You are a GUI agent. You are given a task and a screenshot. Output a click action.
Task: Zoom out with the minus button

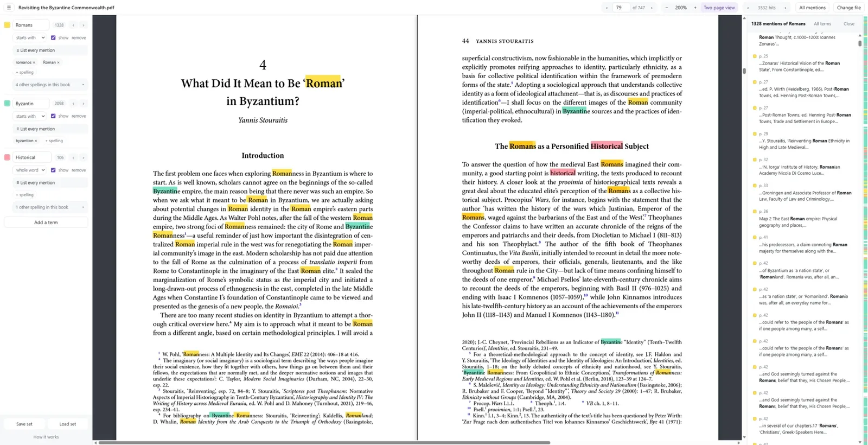(667, 8)
